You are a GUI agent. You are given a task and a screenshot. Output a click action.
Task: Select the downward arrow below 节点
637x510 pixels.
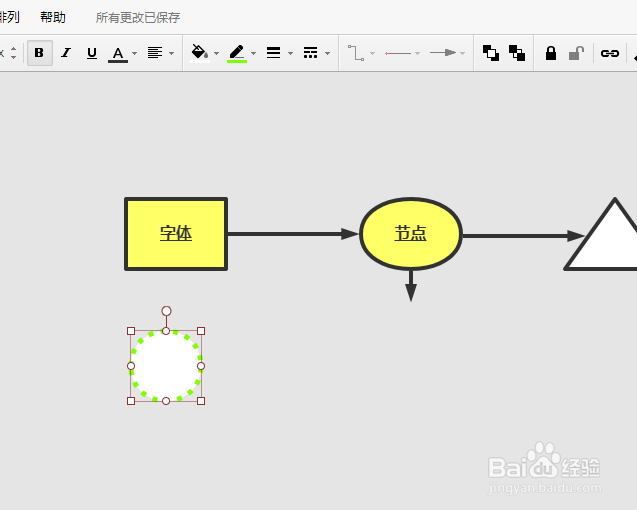point(411,286)
